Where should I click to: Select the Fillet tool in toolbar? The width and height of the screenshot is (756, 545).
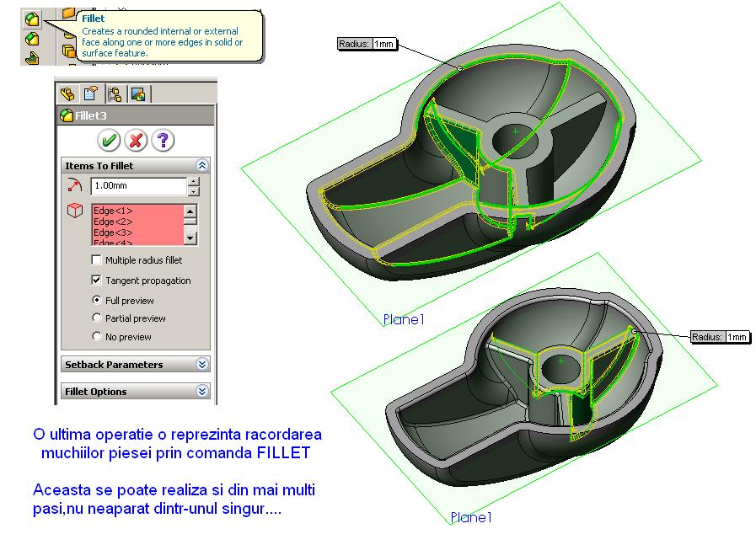[x=32, y=19]
